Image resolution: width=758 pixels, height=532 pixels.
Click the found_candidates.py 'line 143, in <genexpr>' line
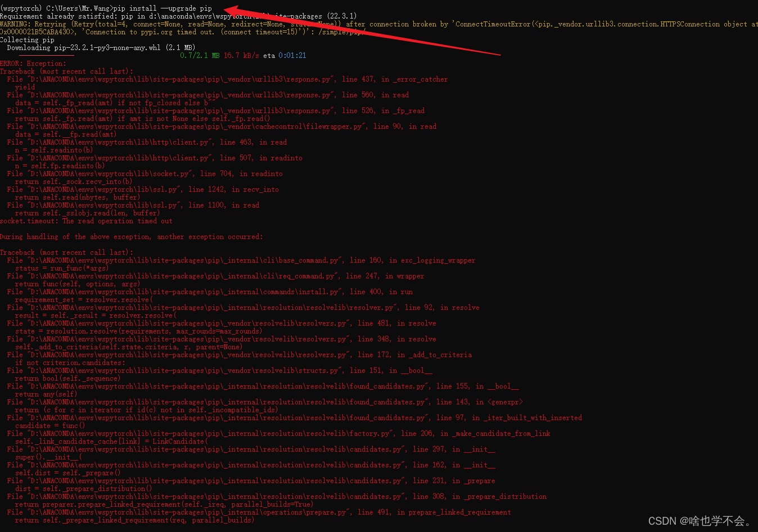pos(265,402)
